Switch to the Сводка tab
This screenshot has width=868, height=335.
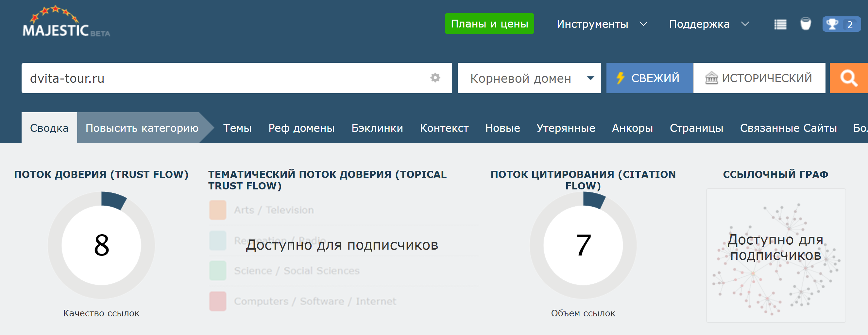[49, 128]
